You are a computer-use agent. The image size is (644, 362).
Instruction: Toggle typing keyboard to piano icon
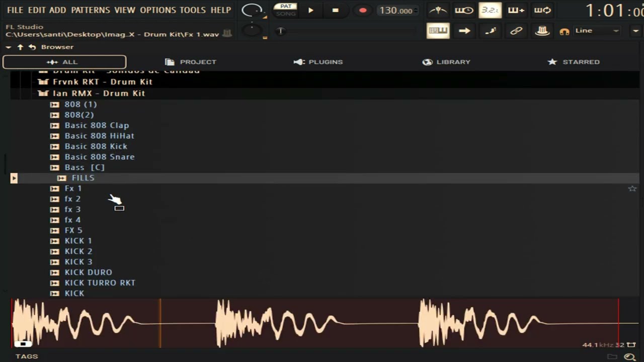tap(438, 31)
